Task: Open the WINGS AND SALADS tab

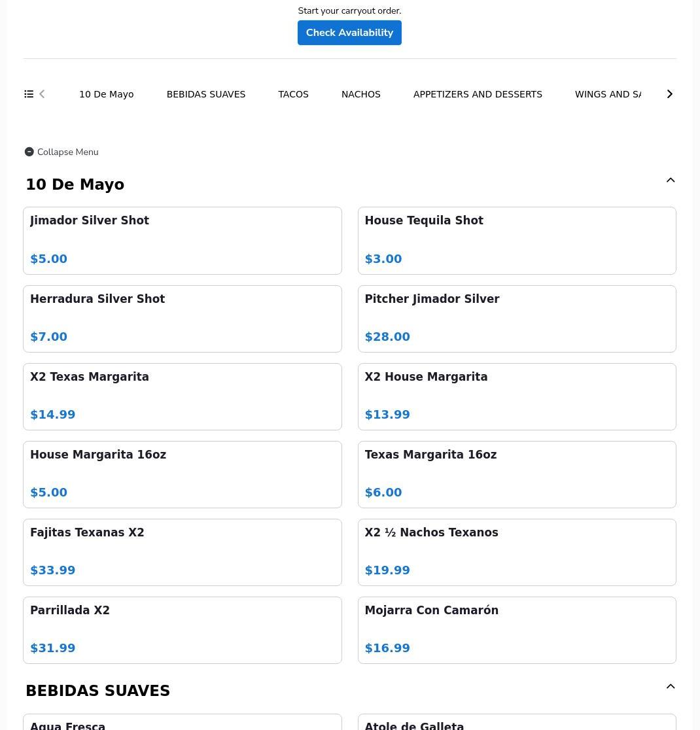Action: coord(608,94)
